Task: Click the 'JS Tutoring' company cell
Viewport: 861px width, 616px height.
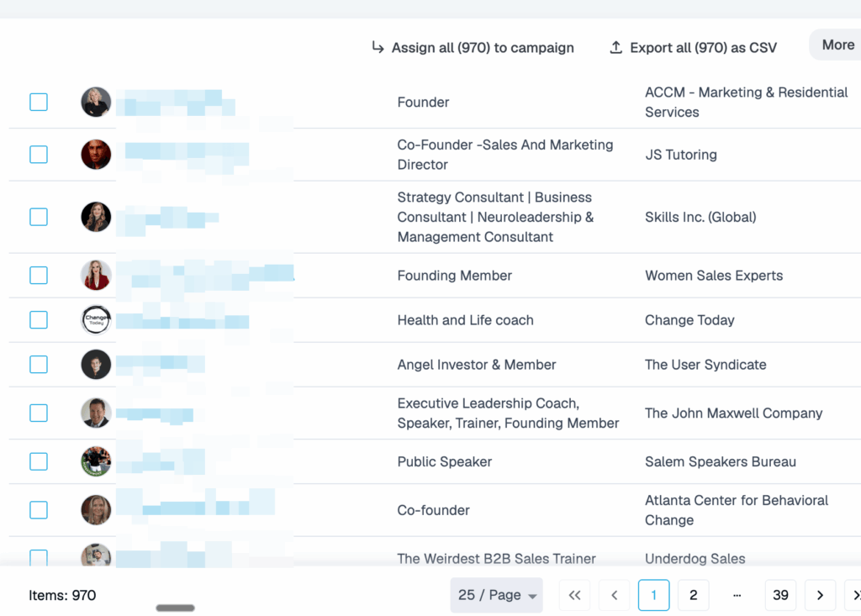Action: 681,155
